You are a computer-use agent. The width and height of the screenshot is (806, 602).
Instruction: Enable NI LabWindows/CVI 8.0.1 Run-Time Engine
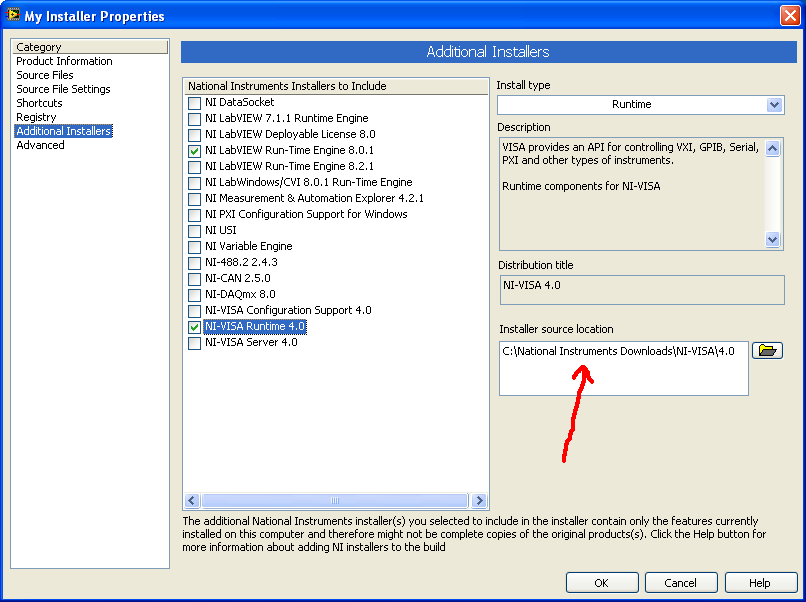[194, 183]
